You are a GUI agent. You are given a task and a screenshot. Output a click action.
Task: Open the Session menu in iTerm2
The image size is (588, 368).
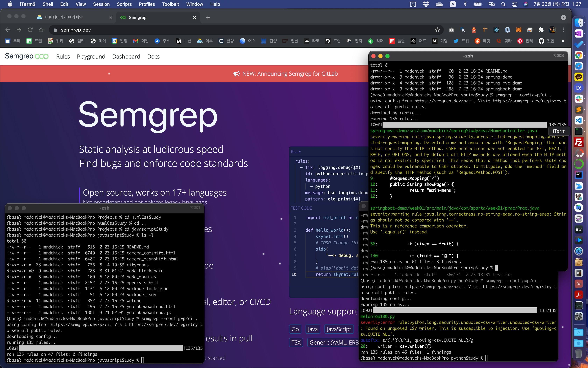click(x=101, y=4)
